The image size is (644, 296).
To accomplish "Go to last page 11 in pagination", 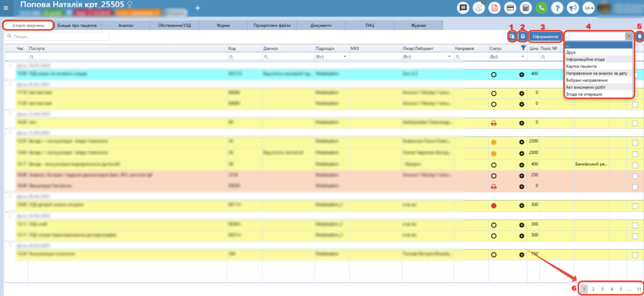I will (639, 289).
